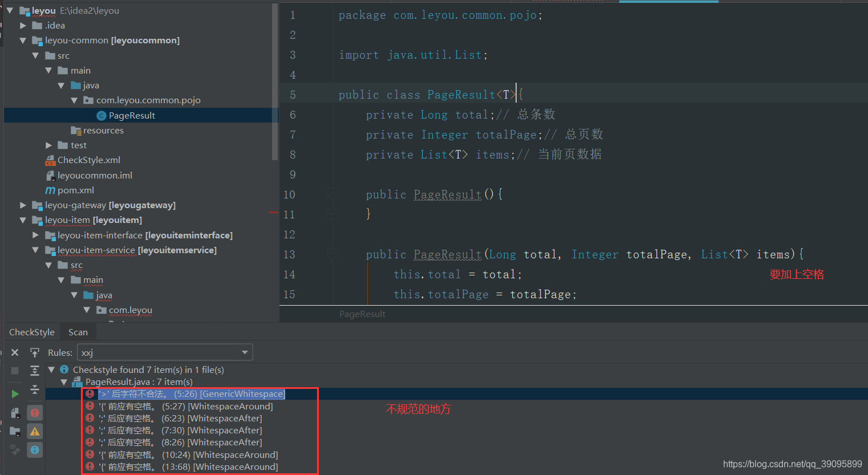Click the leyoucommon.iml file icon
Viewport: 868px width, 475px height.
(50, 176)
